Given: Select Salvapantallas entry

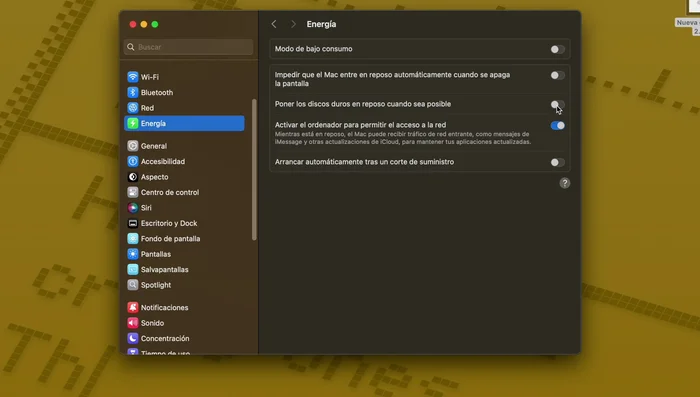Looking at the screenshot, I should (x=184, y=269).
